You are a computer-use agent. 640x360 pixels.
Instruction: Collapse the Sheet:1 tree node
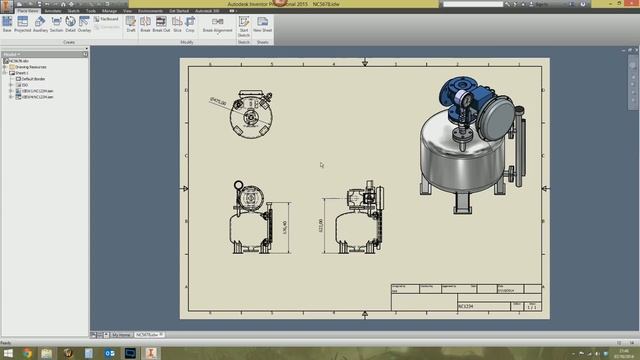pyautogui.click(x=5, y=73)
